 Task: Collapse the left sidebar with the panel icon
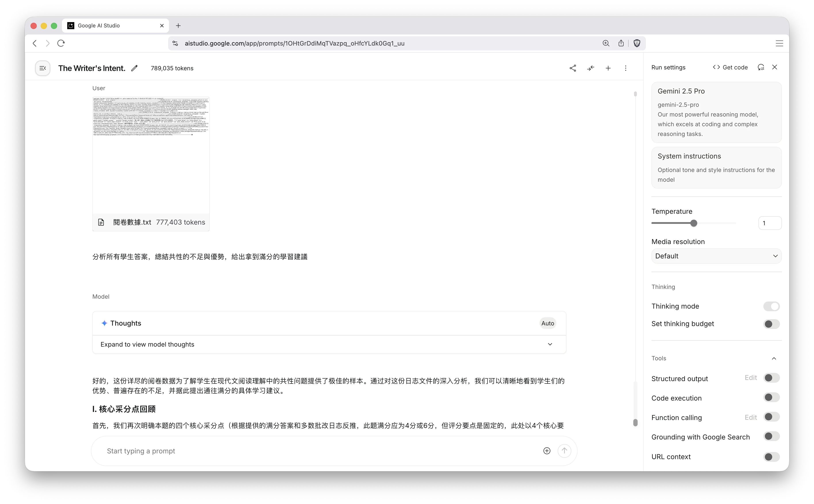(x=42, y=68)
